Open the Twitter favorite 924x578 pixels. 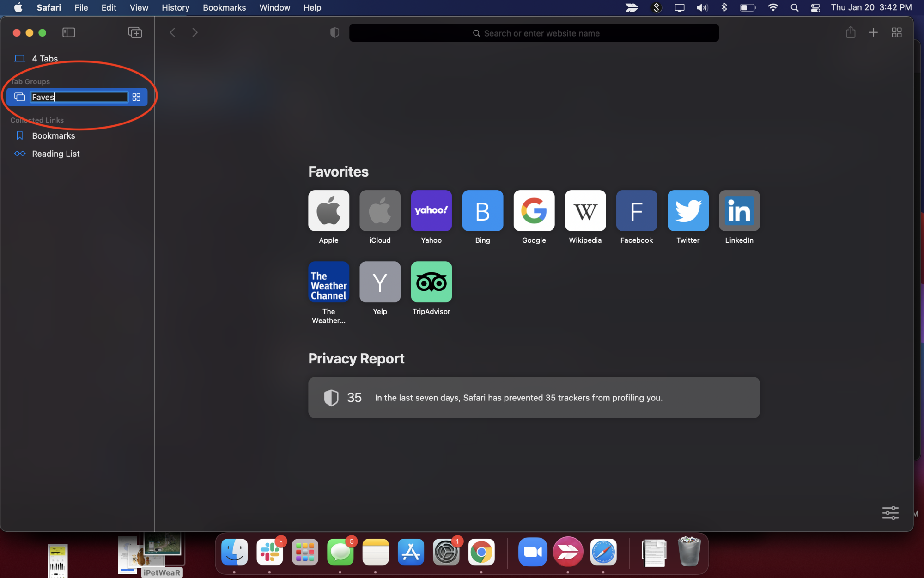[687, 210]
